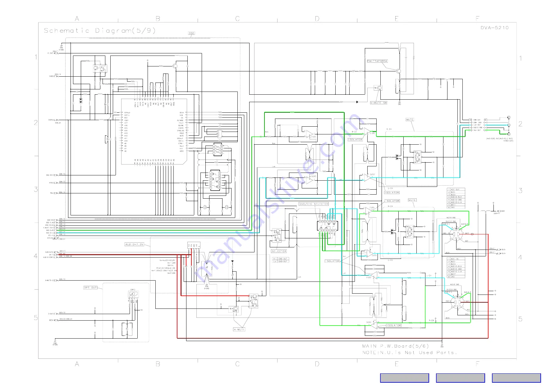Click the middle gray button below the schematic

point(460,378)
